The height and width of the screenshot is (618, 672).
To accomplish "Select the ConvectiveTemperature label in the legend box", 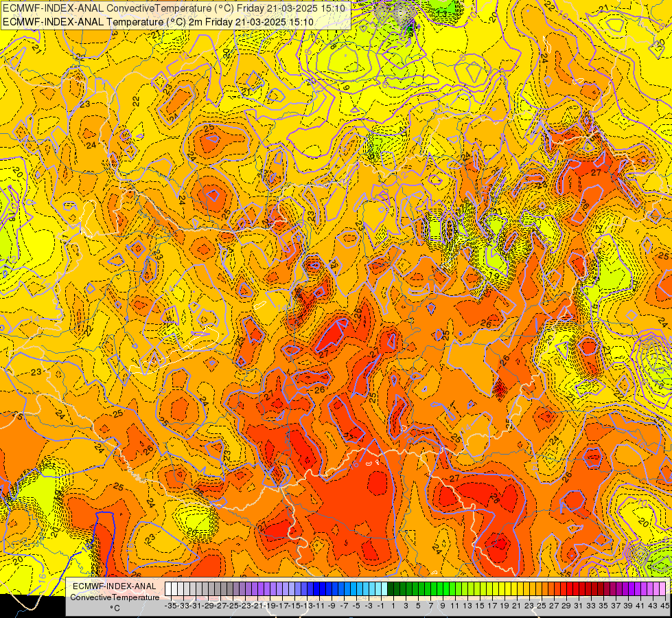I will [115, 597].
